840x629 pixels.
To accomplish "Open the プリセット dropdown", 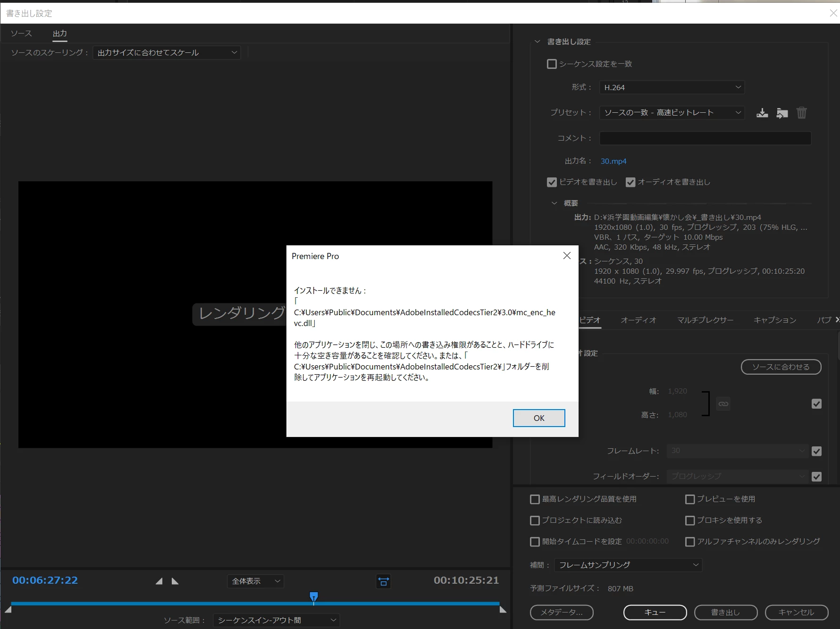I will click(x=672, y=113).
